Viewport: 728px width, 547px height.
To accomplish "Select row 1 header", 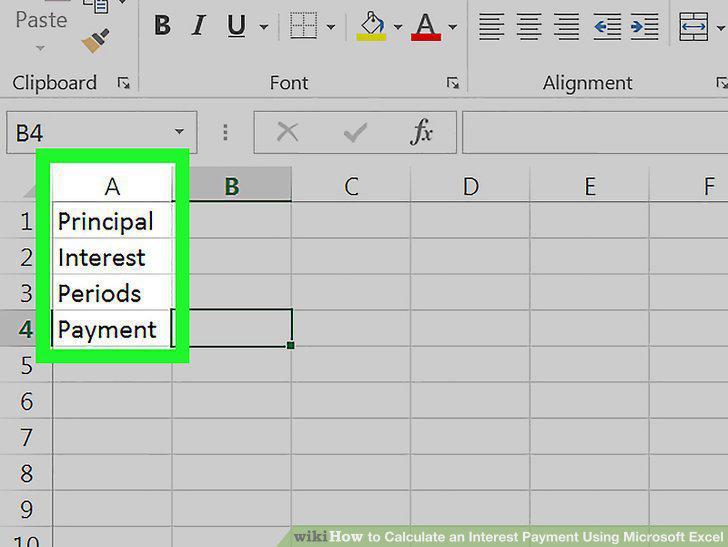I will [26, 221].
